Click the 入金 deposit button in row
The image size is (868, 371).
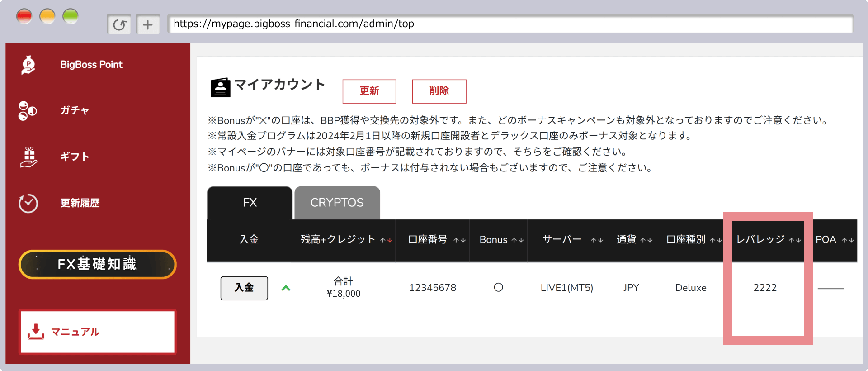[244, 288]
